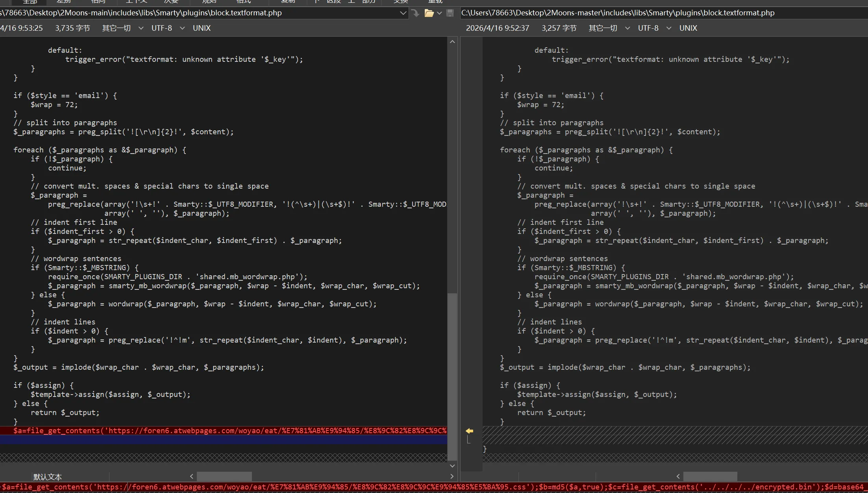Click right pane return $_output; line
This screenshot has width=868, height=493.
pyautogui.click(x=552, y=413)
